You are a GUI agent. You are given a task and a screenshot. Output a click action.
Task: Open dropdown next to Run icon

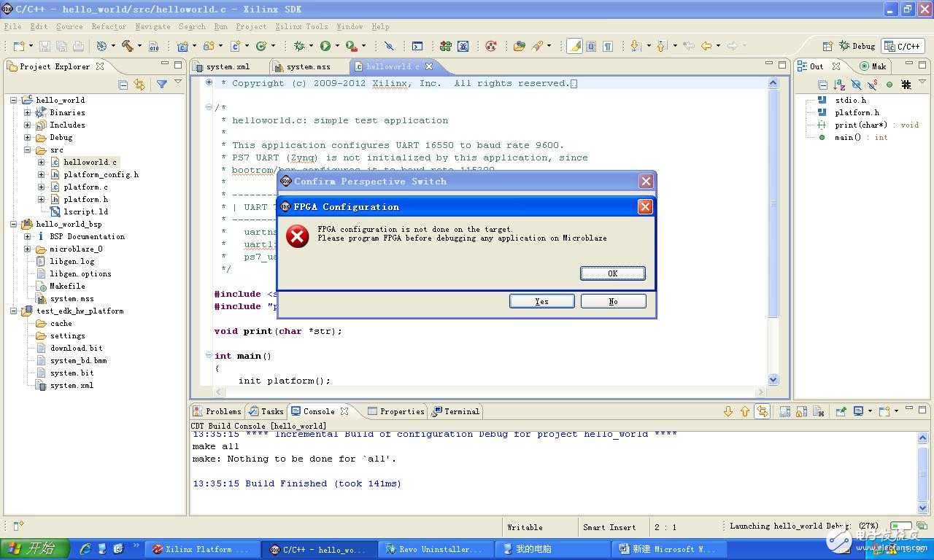(339, 46)
